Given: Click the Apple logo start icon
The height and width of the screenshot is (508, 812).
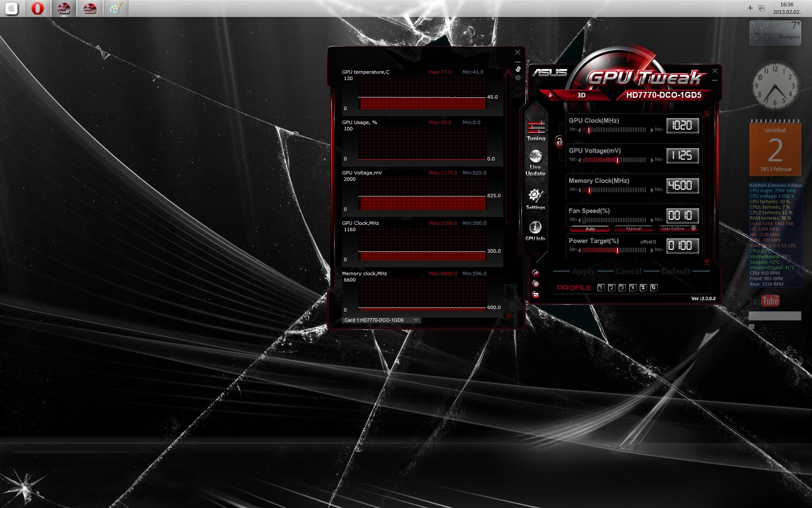Looking at the screenshot, I should [x=11, y=8].
